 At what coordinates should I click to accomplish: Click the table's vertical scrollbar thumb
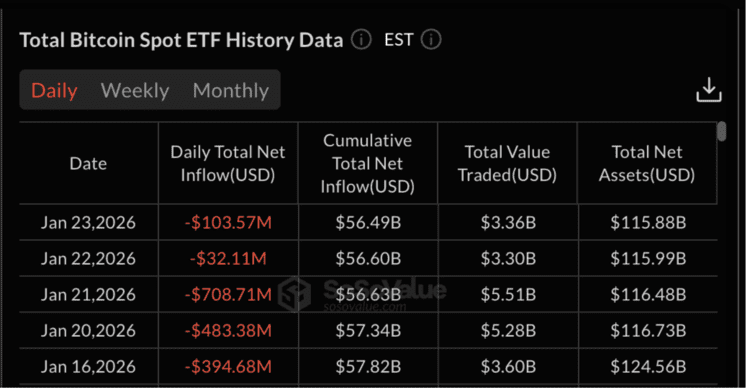[722, 131]
